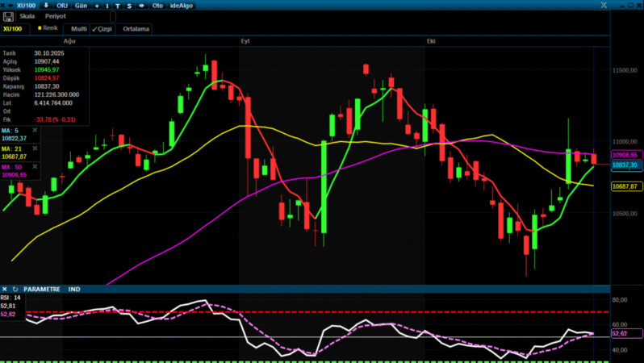Click the plus icon in top toolbar
The height and width of the screenshot is (363, 644).
[x=98, y=5]
